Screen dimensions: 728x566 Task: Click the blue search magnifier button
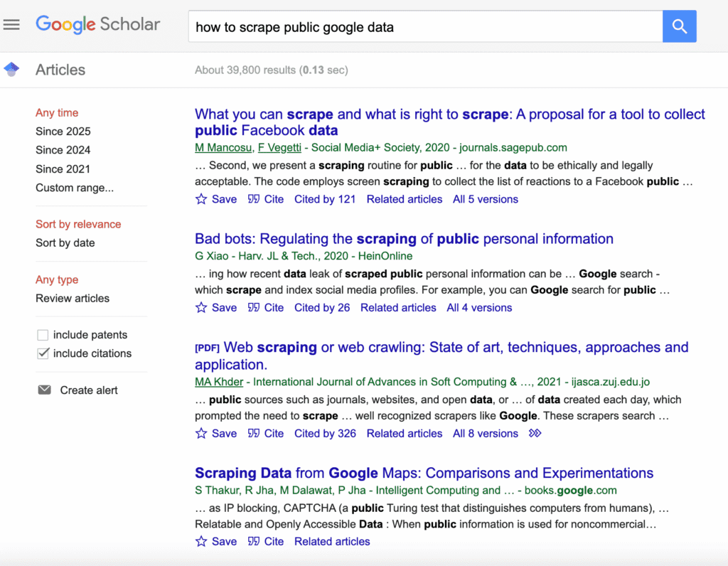click(x=679, y=26)
